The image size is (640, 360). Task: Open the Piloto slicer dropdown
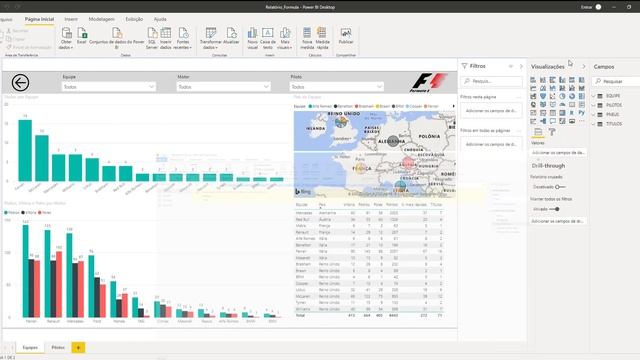tap(337, 87)
